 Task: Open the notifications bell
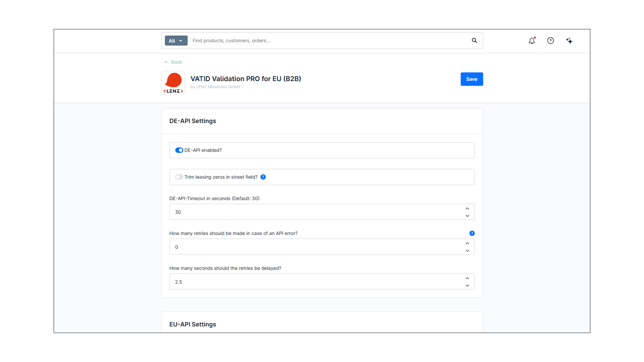532,41
